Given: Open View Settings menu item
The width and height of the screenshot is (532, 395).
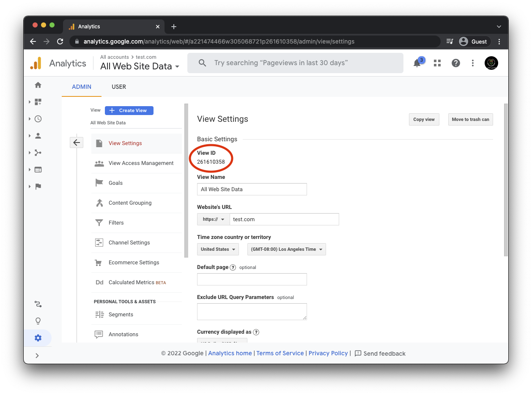Looking at the screenshot, I should click(x=137, y=143).
